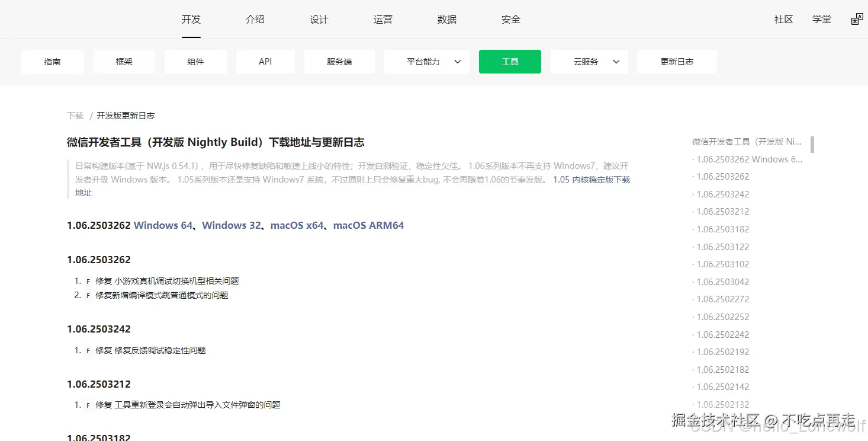This screenshot has height=441, width=868.
Task: Open the 开发 top navigation tab
Action: 191,20
